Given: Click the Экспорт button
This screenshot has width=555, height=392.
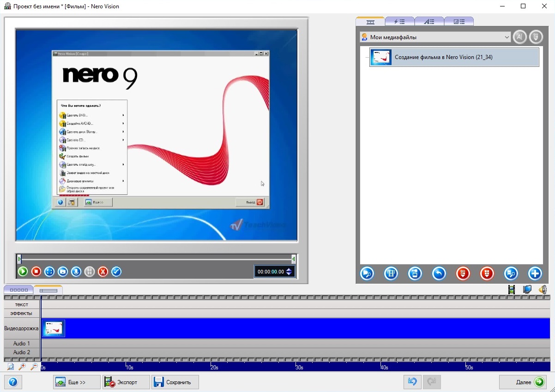Looking at the screenshot, I should [126, 382].
